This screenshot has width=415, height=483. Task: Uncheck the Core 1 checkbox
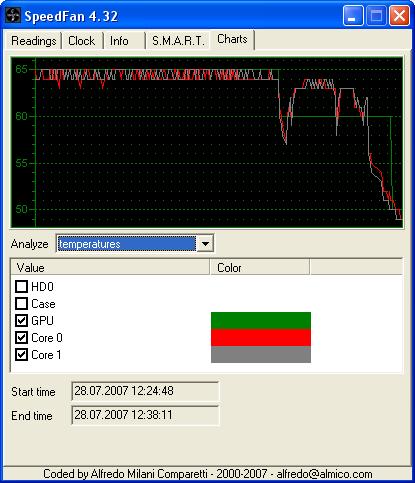(22, 354)
